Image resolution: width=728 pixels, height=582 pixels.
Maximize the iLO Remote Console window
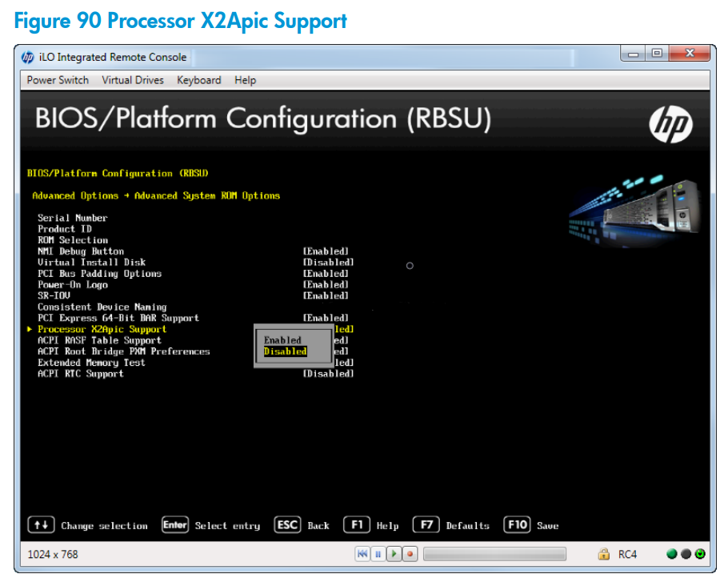pos(657,54)
